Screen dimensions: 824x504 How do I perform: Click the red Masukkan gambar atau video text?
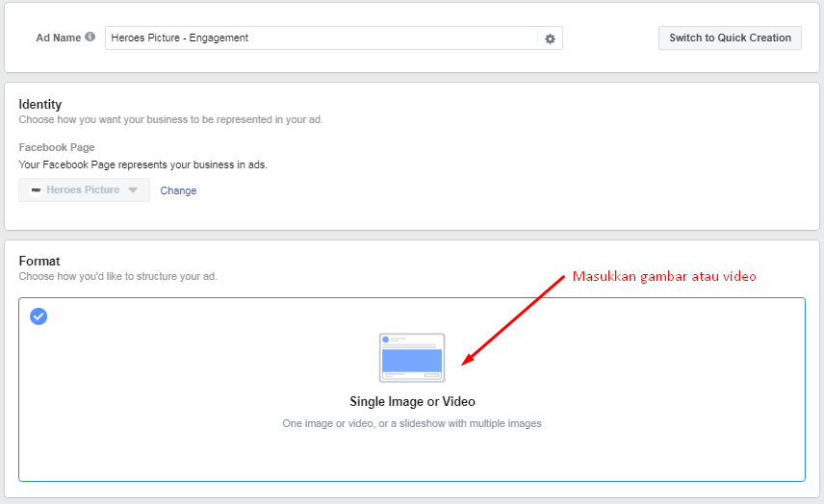click(x=664, y=276)
